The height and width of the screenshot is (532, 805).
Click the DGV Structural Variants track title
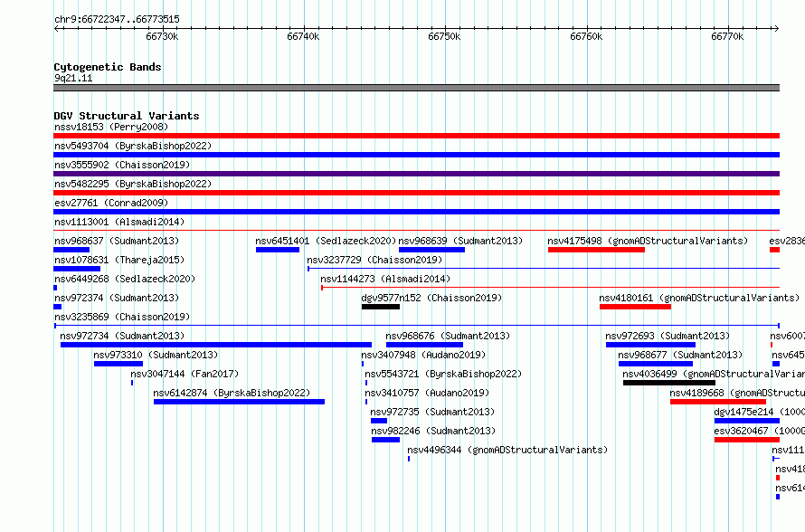tap(127, 116)
